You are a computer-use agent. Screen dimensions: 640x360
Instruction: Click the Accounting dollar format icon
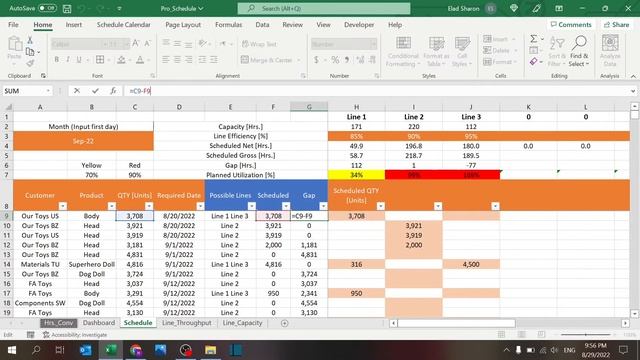click(316, 60)
